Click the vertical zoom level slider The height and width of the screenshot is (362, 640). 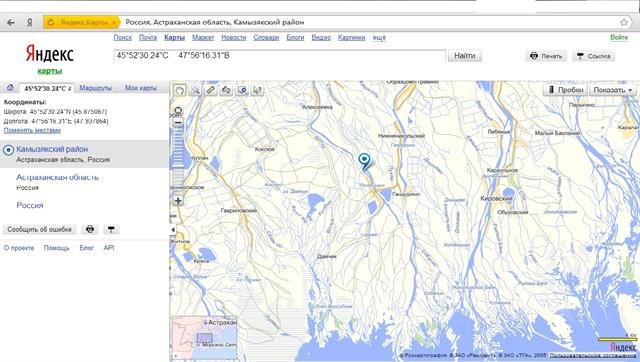[x=178, y=161]
